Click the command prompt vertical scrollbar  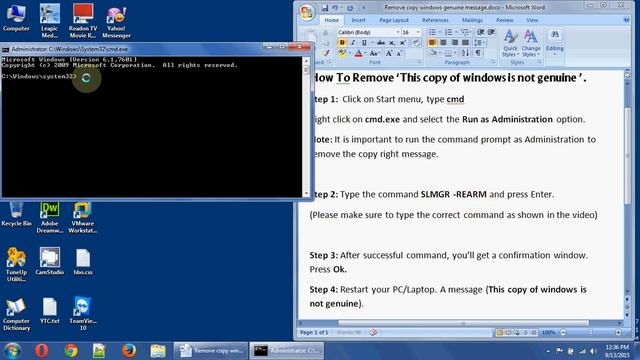click(306, 127)
